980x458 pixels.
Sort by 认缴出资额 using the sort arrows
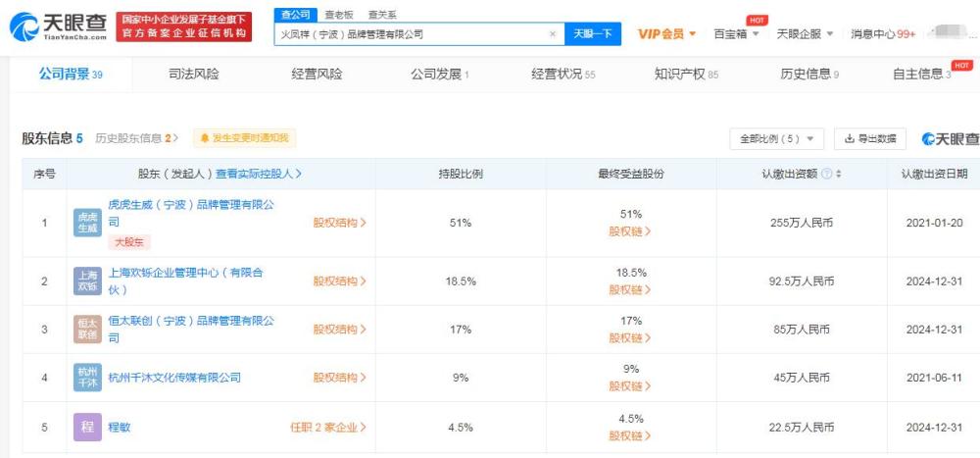(839, 174)
